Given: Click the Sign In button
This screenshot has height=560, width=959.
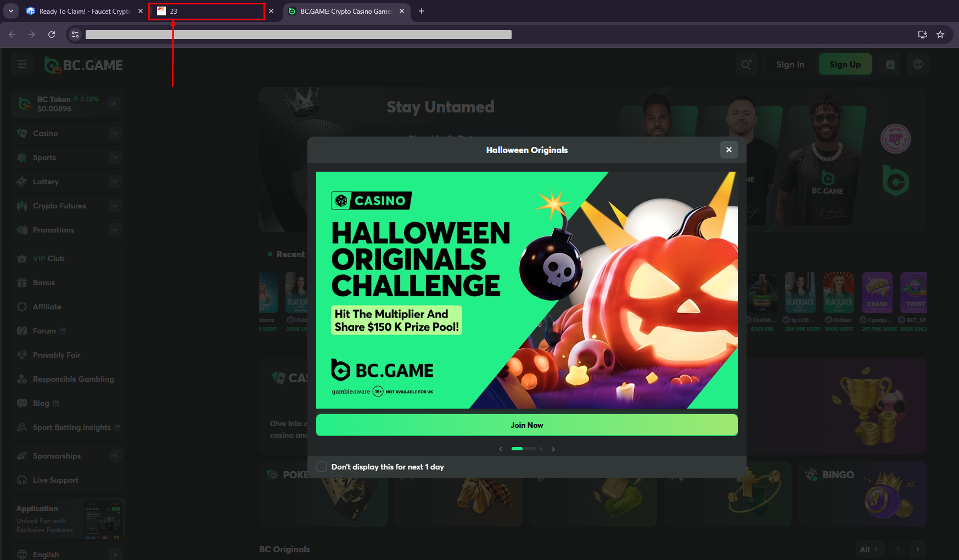Looking at the screenshot, I should tap(790, 65).
